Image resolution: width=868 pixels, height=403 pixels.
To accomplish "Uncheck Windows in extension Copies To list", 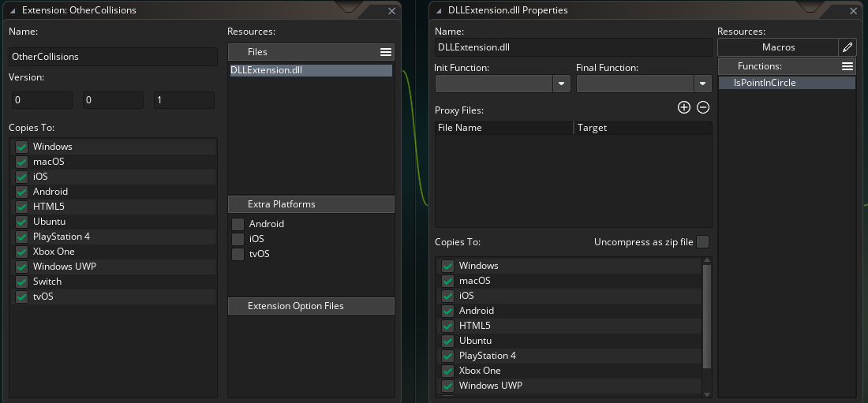I will [21, 147].
